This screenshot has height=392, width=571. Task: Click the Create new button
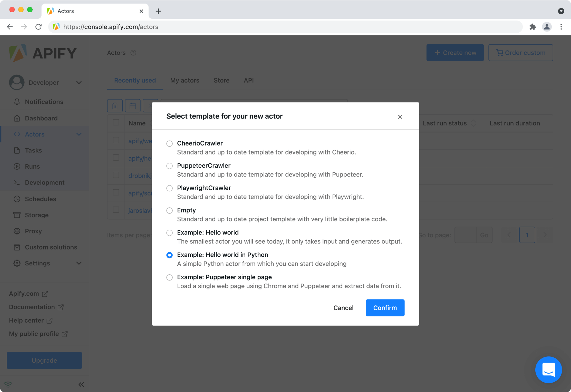455,53
